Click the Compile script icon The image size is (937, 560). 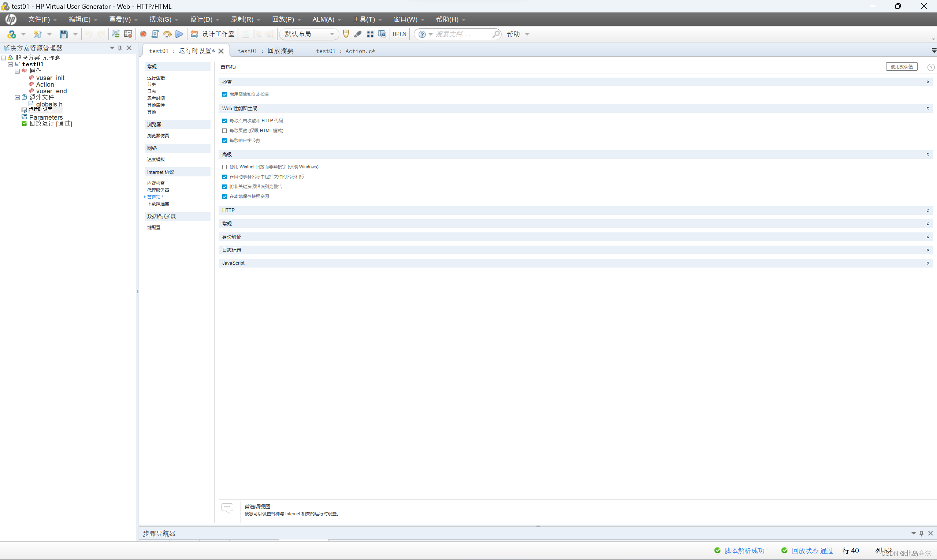point(155,34)
